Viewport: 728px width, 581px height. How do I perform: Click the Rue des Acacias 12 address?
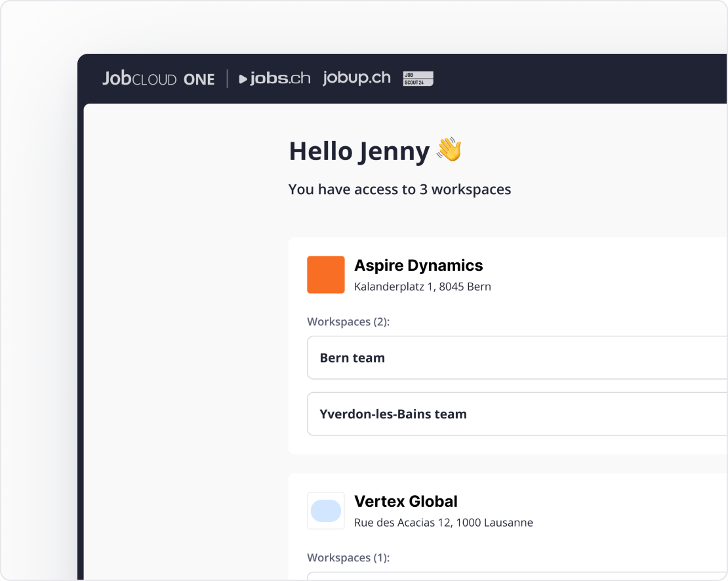pos(443,523)
